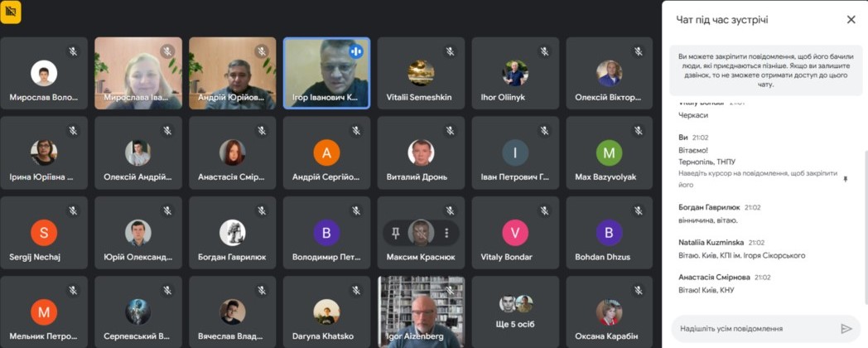This screenshot has width=868, height=348.
Task: Click the send message arrow icon
Action: (x=846, y=329)
